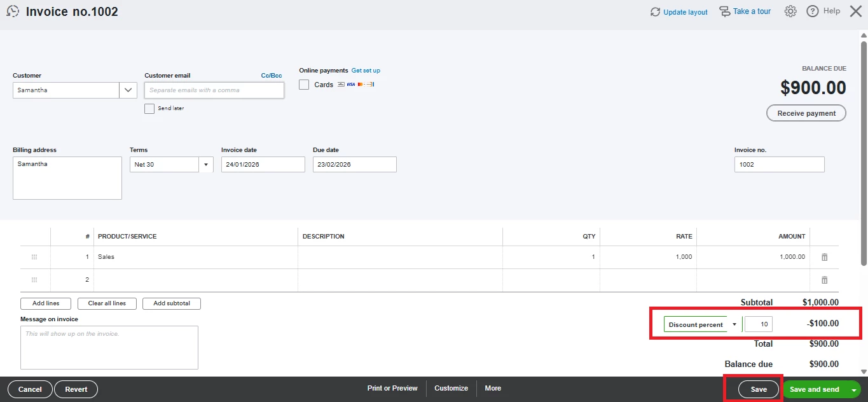Click the Invoice date field

[263, 164]
